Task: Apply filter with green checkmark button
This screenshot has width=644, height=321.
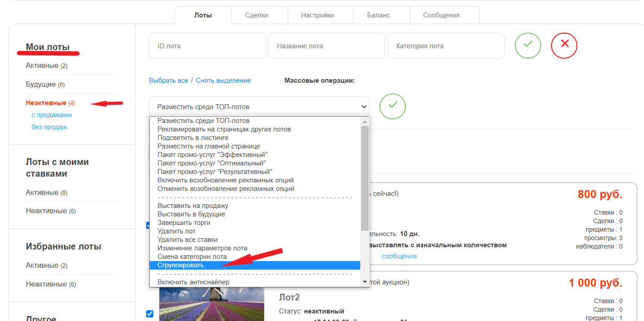Action: pos(528,46)
